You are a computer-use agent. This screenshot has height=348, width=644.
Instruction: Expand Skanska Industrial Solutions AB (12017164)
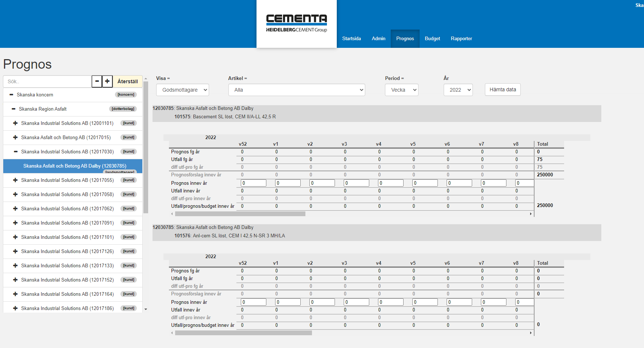15,294
